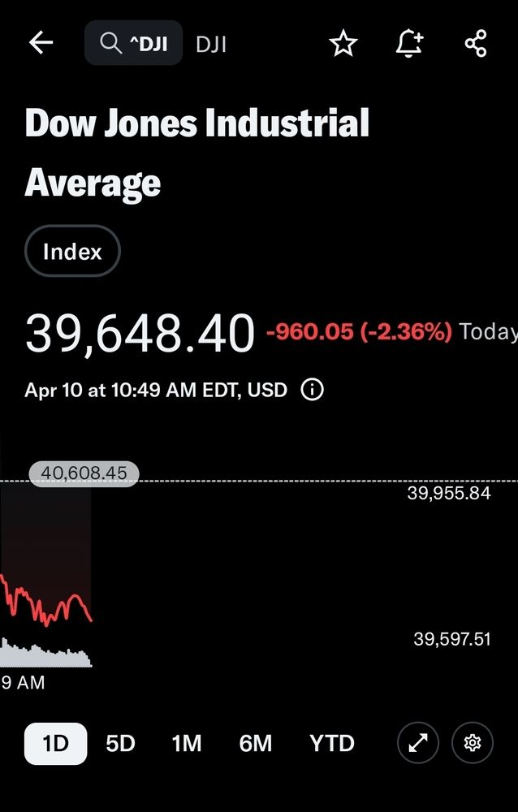
Task: Tap the 40,608.45 previous close marker
Action: 84,473
